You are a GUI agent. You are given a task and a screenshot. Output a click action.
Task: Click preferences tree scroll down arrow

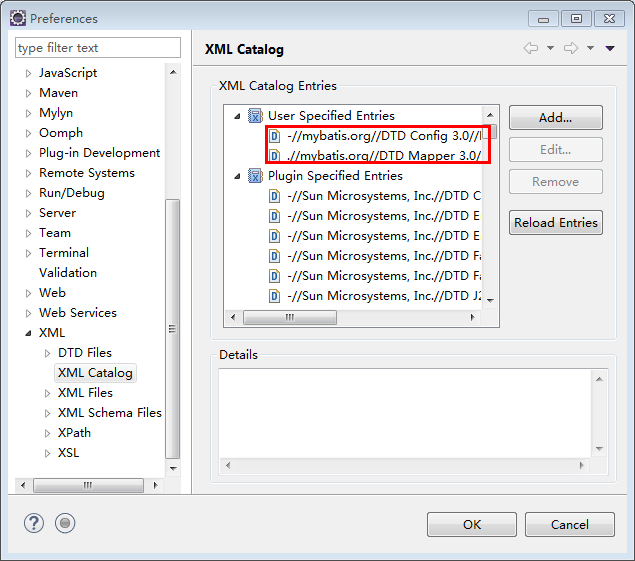coord(173,469)
